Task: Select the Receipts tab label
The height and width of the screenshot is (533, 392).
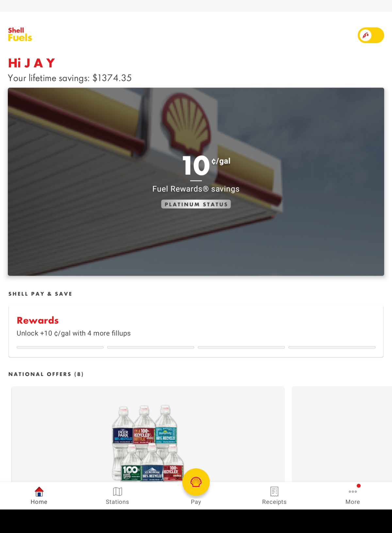Action: click(274, 502)
